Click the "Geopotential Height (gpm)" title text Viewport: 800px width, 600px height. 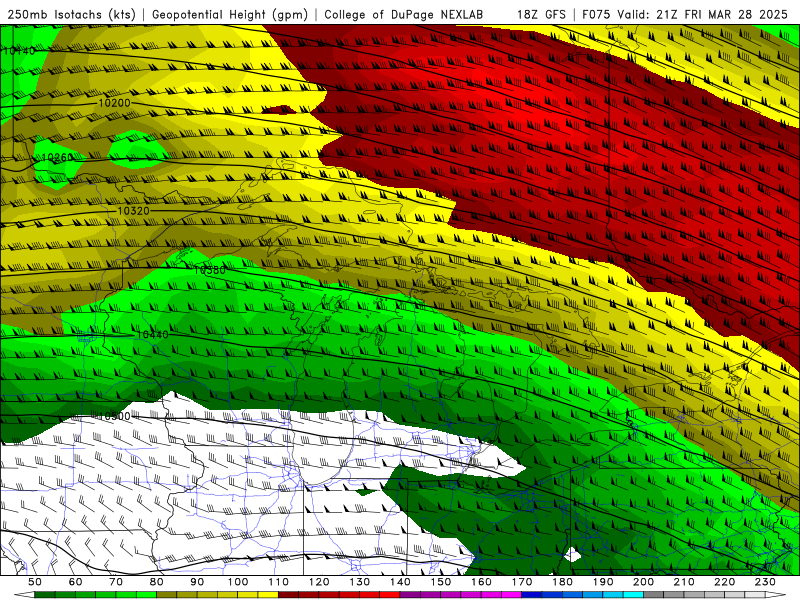click(x=230, y=14)
